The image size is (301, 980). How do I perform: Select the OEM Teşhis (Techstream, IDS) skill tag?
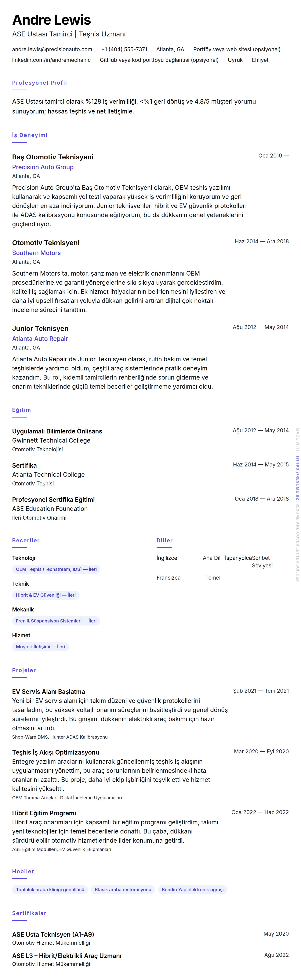click(x=56, y=569)
